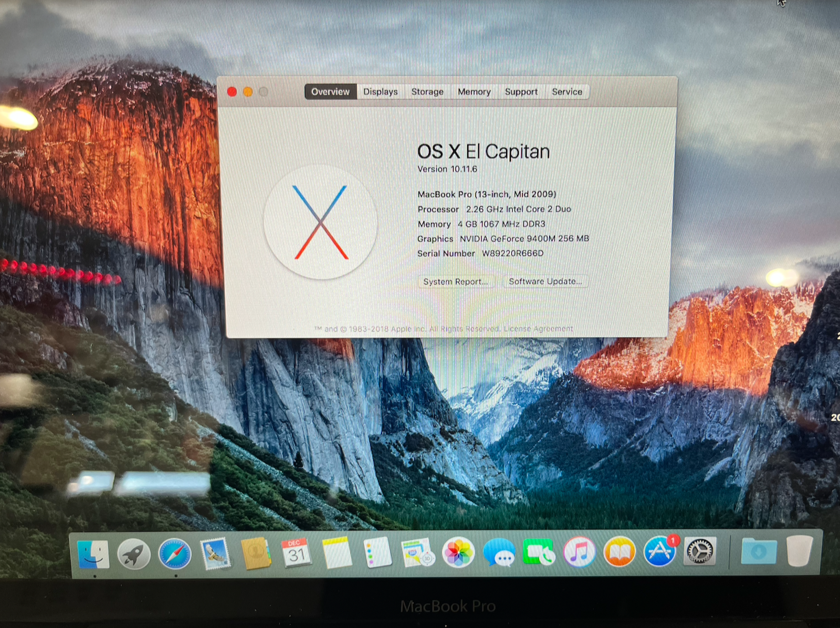
Task: Open the Service tab
Action: click(x=567, y=91)
